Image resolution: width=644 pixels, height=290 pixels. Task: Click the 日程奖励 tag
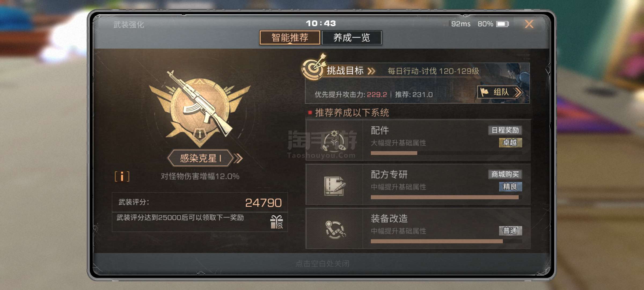pos(505,130)
